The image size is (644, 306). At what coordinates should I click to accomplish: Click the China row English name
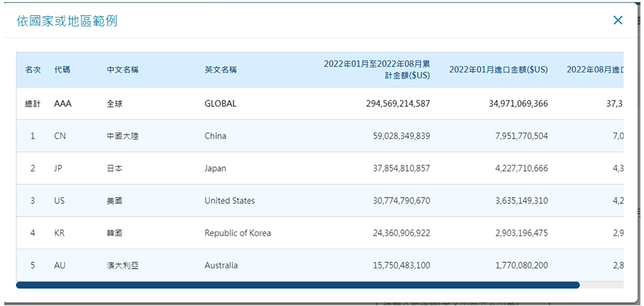tap(215, 137)
